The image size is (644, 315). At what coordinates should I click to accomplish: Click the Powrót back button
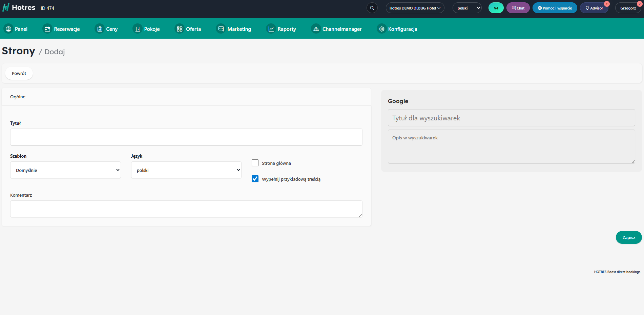click(19, 74)
